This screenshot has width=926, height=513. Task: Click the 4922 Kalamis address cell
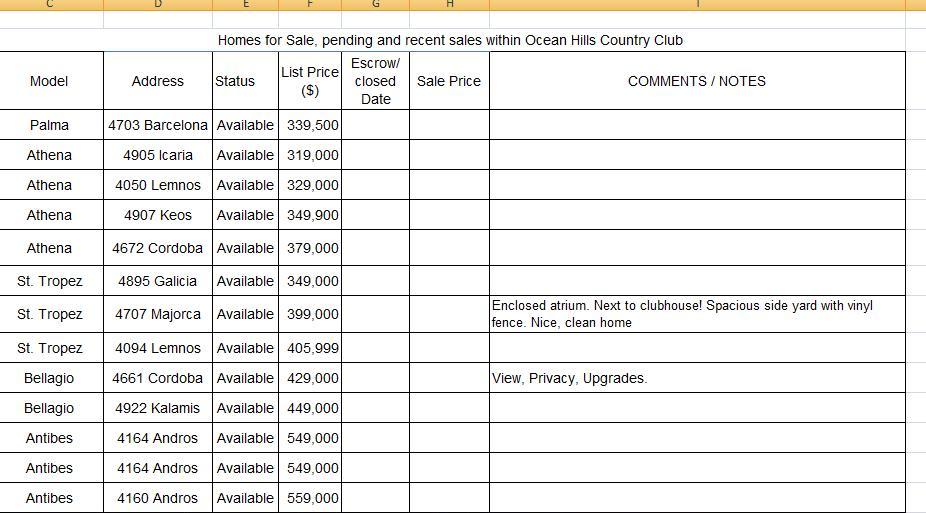(x=158, y=408)
